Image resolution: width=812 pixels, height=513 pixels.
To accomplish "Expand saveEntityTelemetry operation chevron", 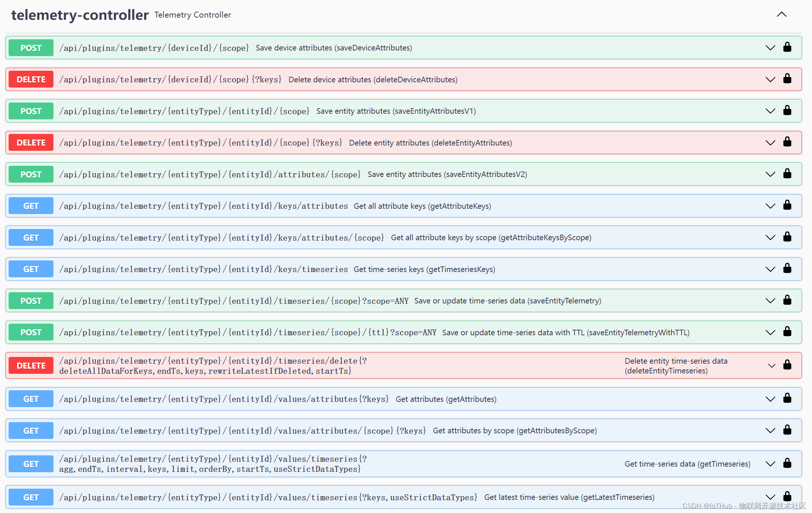I will [770, 301].
